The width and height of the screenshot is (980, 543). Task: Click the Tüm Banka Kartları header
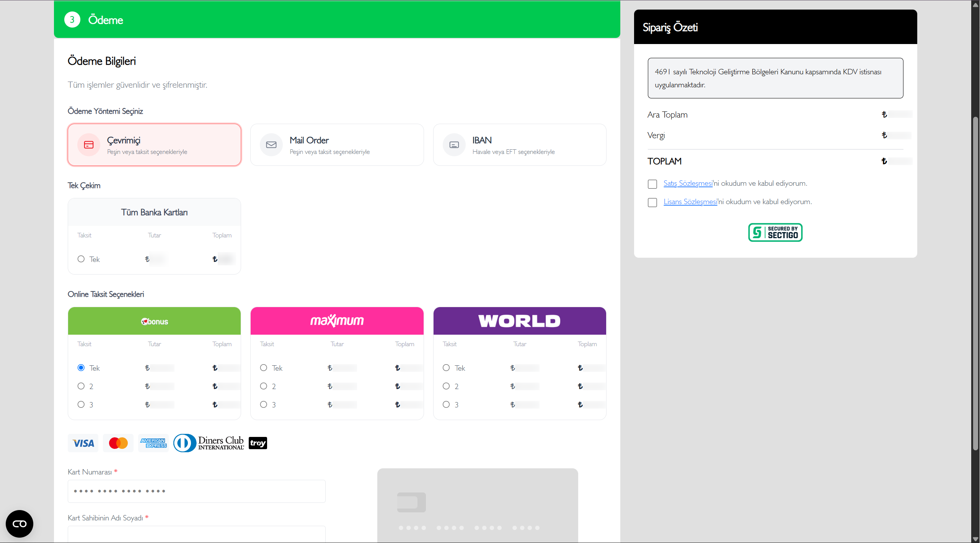tap(154, 212)
